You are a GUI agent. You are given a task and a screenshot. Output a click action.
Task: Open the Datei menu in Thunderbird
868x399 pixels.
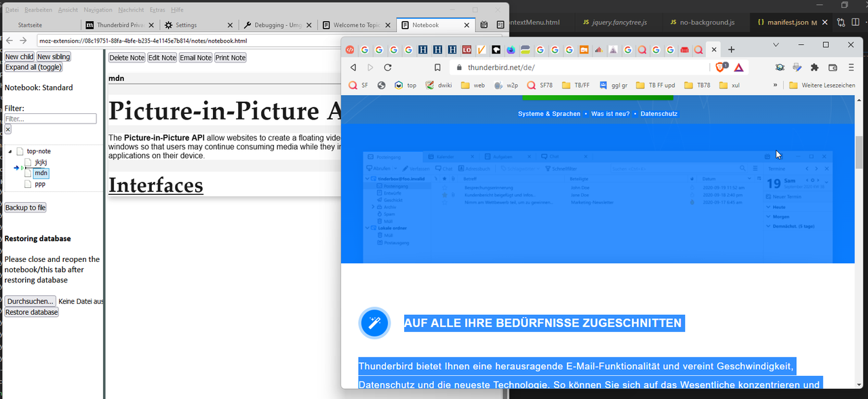[x=12, y=10]
